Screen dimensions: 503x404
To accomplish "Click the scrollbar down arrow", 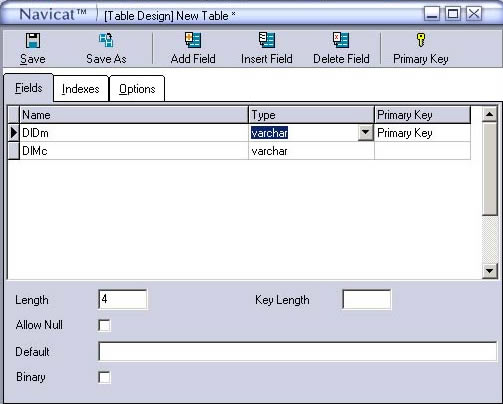I will tap(489, 271).
